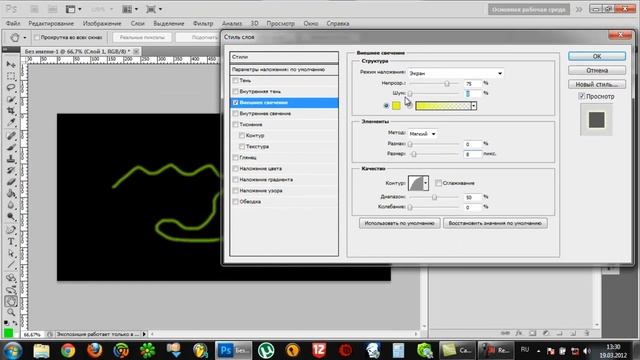The image size is (640, 360).
Task: Toggle Прокрутка во всех окнах checkbox
Action: point(37,38)
